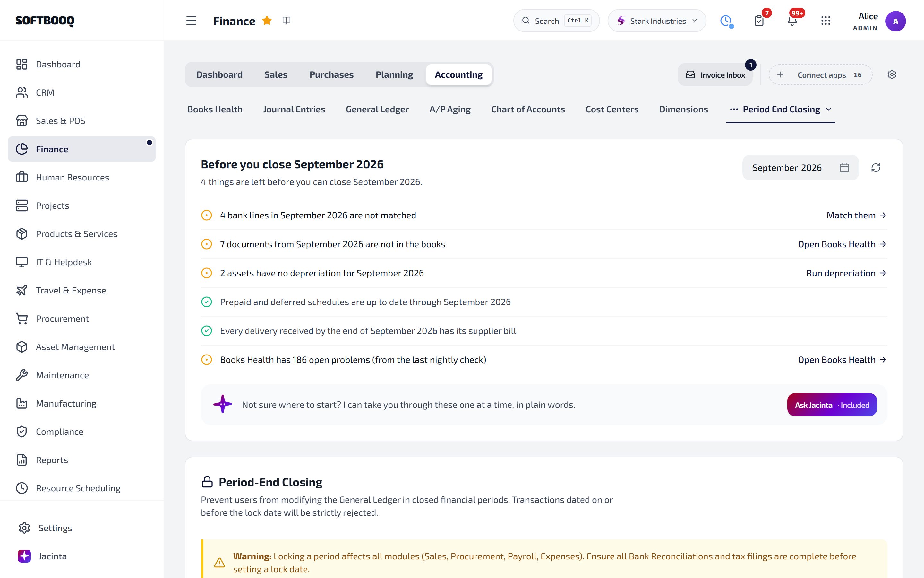Focus the Search field

click(556, 21)
